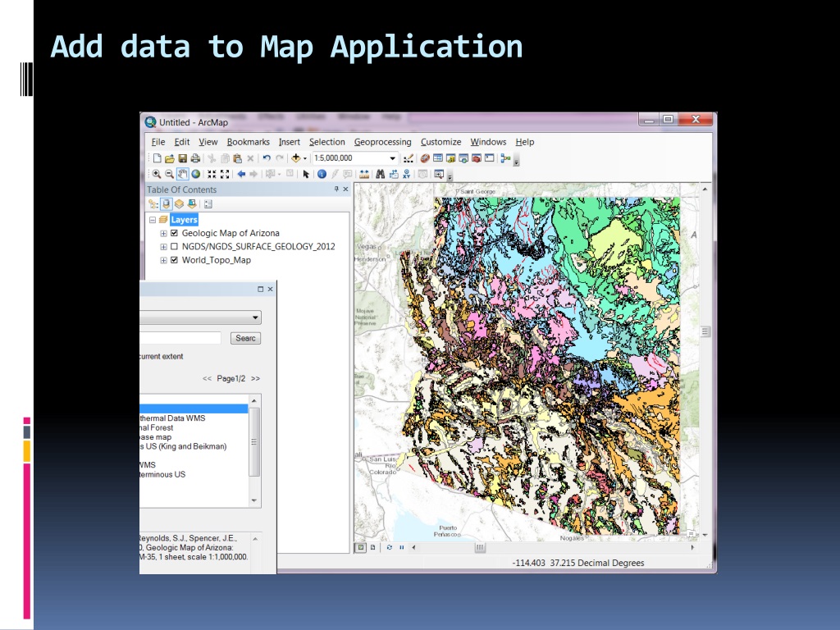Switch TOC to List By Visibility
This screenshot has width=840, height=630.
pos(179,204)
